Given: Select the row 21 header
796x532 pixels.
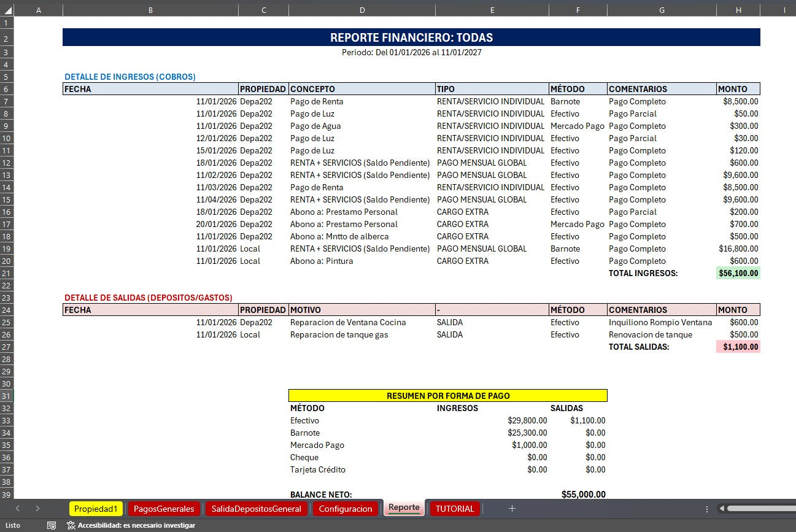Looking at the screenshot, I should click(7, 273).
